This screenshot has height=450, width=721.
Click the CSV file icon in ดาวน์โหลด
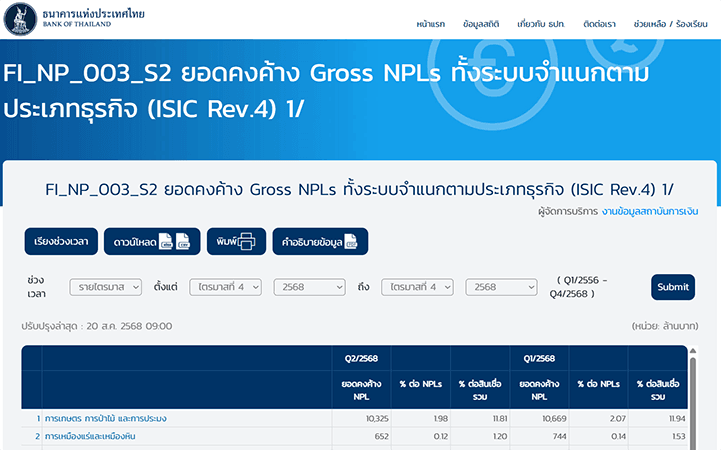(x=183, y=242)
